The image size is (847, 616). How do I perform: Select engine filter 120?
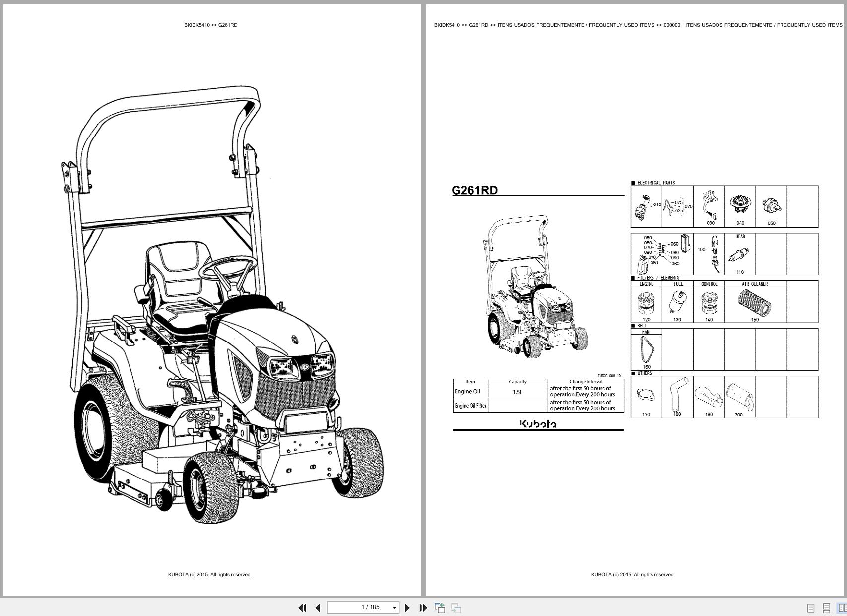coord(646,304)
